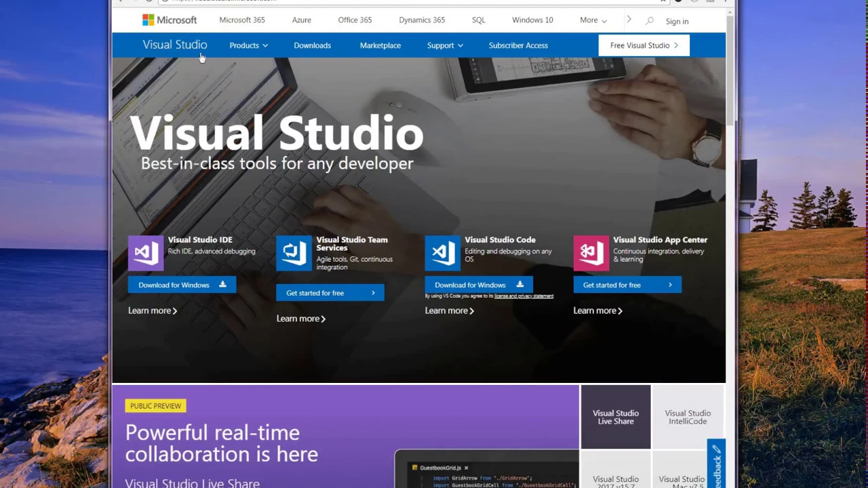Go to Marketplace
868x488 pixels.
tap(380, 45)
